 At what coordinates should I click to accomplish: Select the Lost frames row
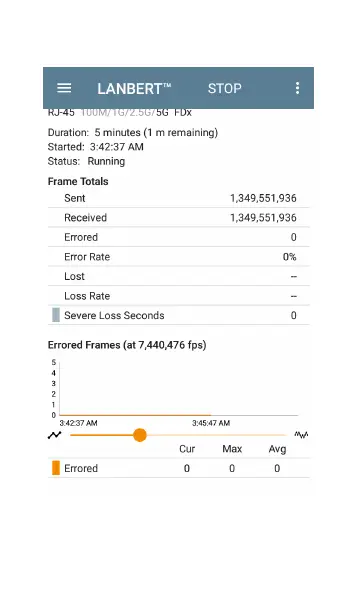pos(178,276)
